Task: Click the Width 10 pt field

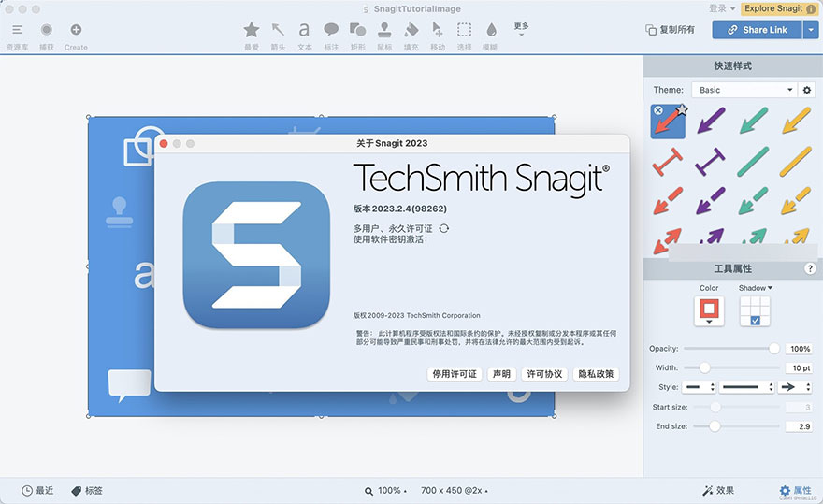Action: pyautogui.click(x=799, y=368)
